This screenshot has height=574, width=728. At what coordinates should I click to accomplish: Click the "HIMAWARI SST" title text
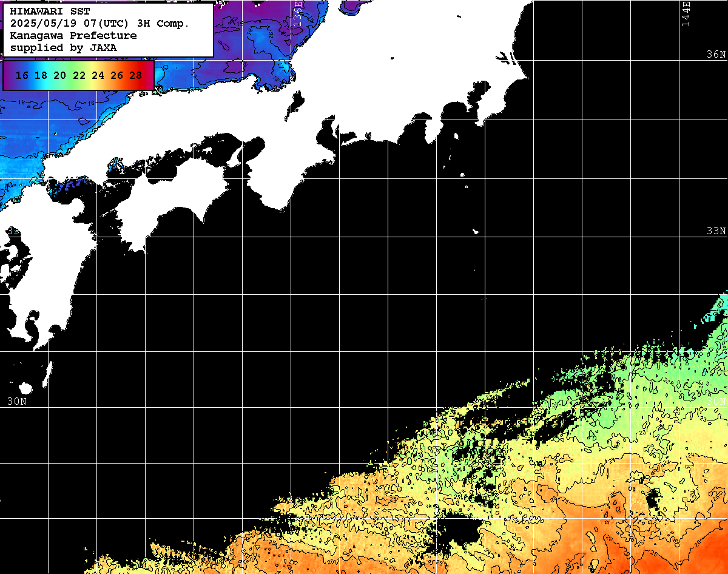click(50, 11)
